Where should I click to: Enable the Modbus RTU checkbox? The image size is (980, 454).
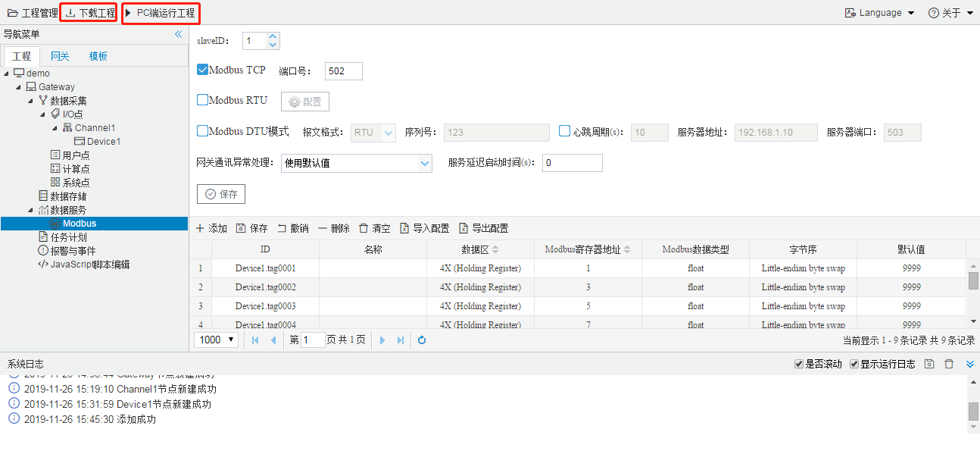(x=202, y=100)
